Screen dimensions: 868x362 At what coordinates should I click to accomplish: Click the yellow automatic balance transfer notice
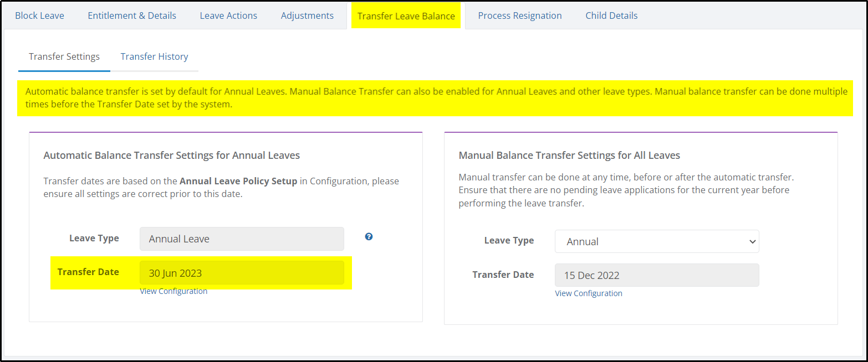[435, 98]
